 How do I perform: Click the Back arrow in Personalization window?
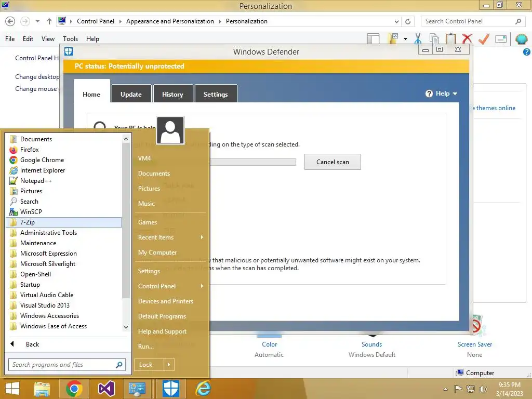(x=10, y=21)
